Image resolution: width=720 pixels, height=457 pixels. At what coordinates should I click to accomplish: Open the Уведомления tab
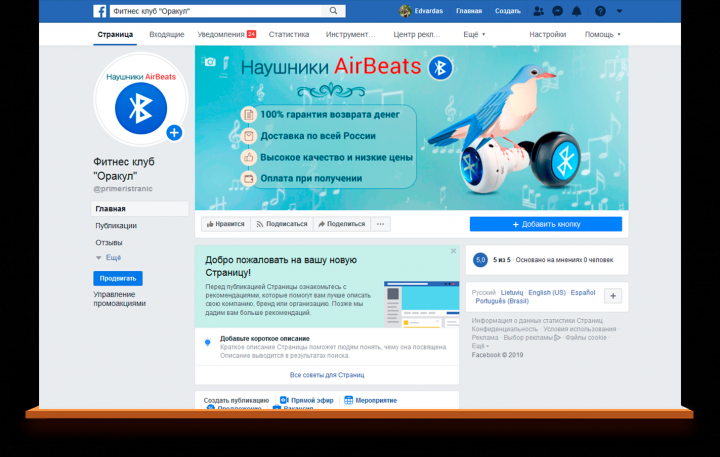[x=226, y=34]
